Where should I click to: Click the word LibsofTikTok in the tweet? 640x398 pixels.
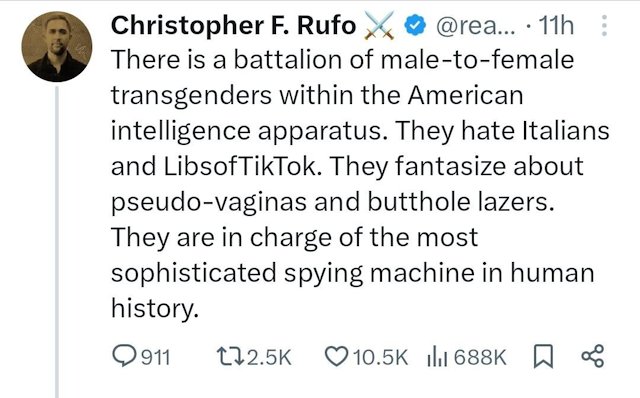click(240, 166)
